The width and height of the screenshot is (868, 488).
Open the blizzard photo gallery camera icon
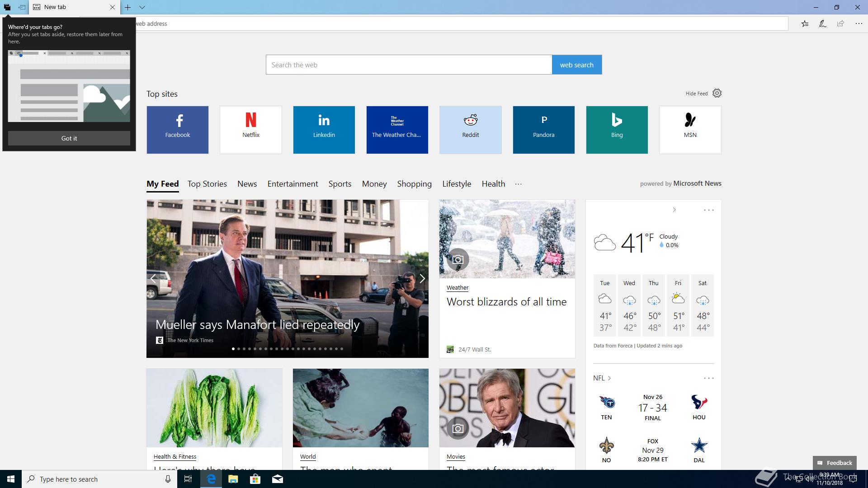coord(458,259)
